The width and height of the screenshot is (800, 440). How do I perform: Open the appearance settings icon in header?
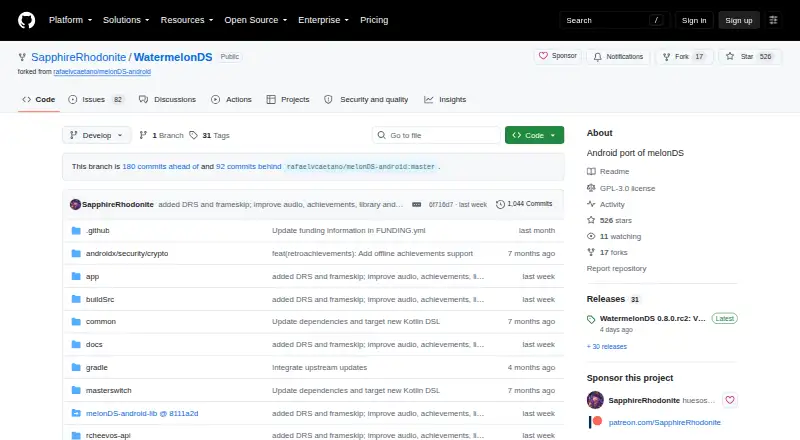click(773, 20)
